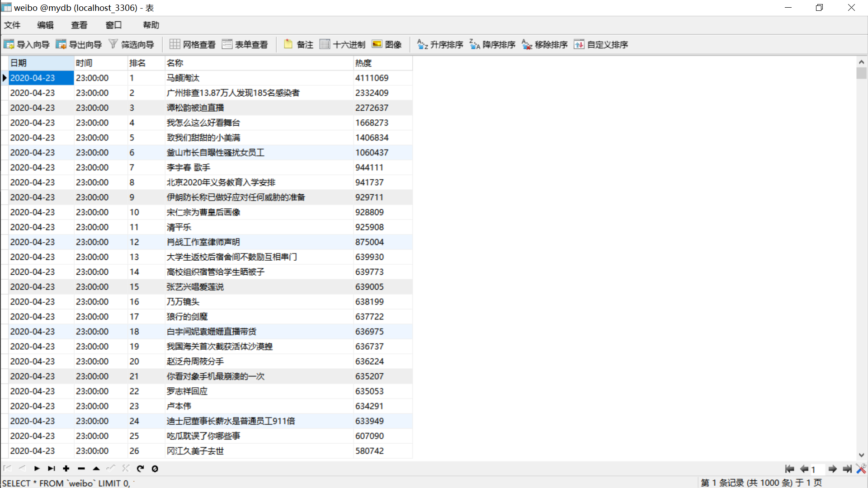Open the Export Wizard (导出向导)

tap(79, 44)
